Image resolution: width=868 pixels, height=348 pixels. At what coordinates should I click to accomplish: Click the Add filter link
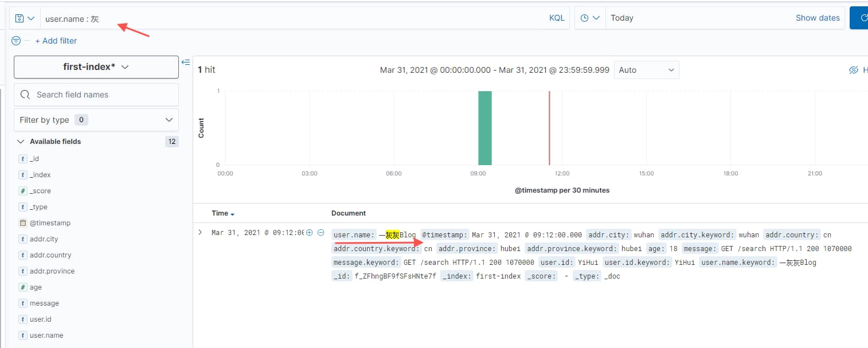pos(56,41)
